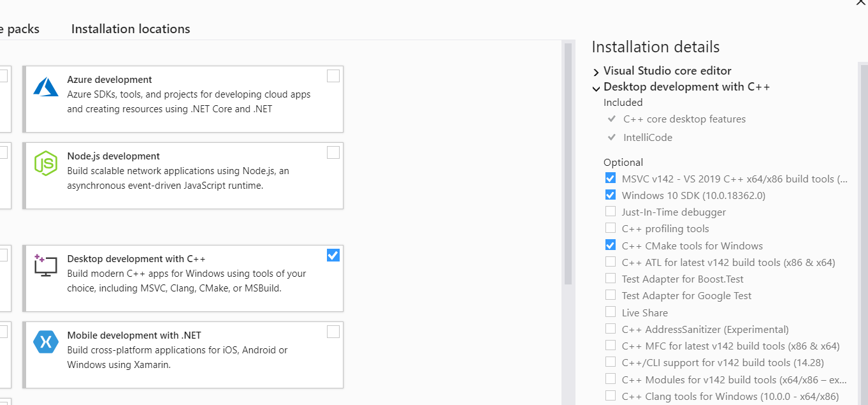Click the IntelliCode included item
Screen dimensions: 868x405
647,137
